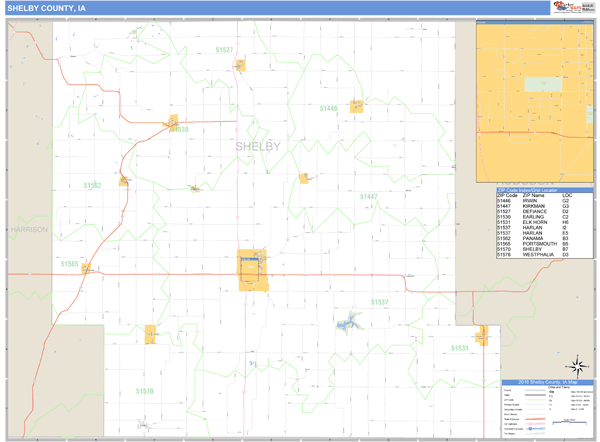This screenshot has width=600, height=442.
Task: Select the KIRKMAN row in the index
Action: pyautogui.click(x=545, y=206)
